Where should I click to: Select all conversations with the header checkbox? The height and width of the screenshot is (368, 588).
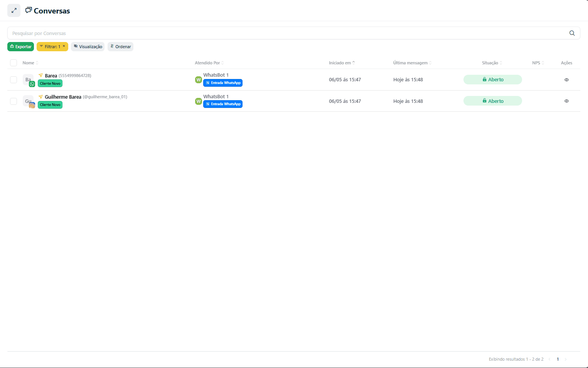click(x=13, y=63)
